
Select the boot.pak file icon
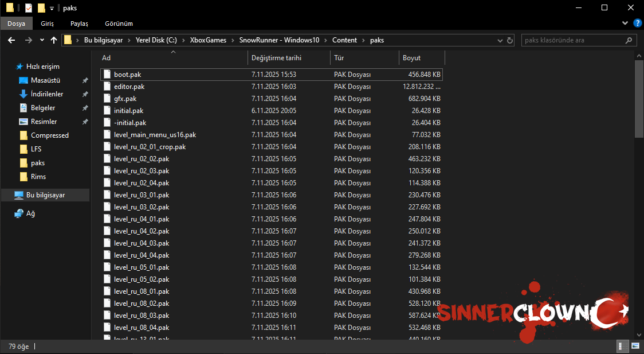click(107, 75)
